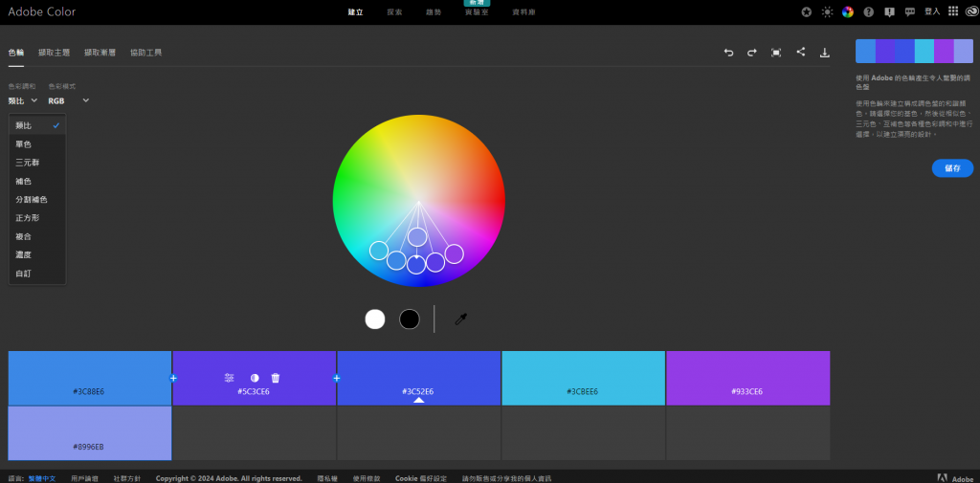Click the fullscreen view icon
The image size is (980, 483).
click(x=776, y=53)
